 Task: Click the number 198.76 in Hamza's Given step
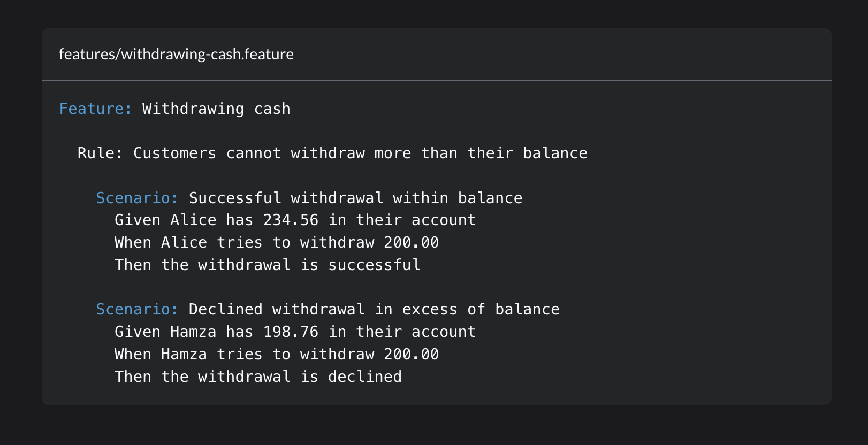(291, 332)
